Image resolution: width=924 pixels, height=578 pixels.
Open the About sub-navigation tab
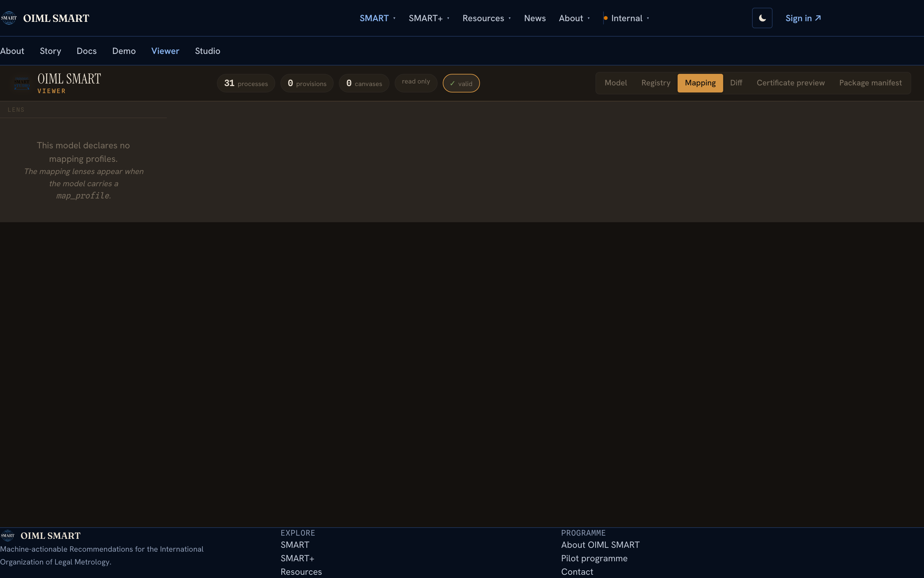click(12, 51)
